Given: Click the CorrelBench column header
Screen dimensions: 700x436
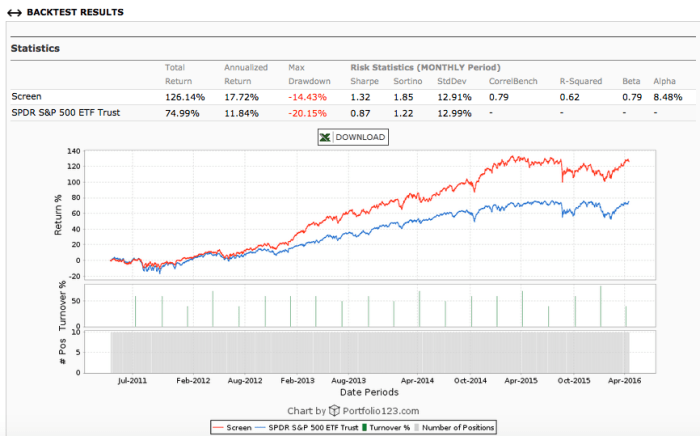Looking at the screenshot, I should pos(513,81).
